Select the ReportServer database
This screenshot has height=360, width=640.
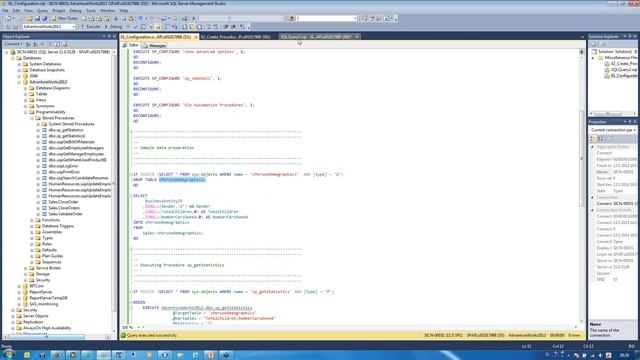click(x=41, y=292)
